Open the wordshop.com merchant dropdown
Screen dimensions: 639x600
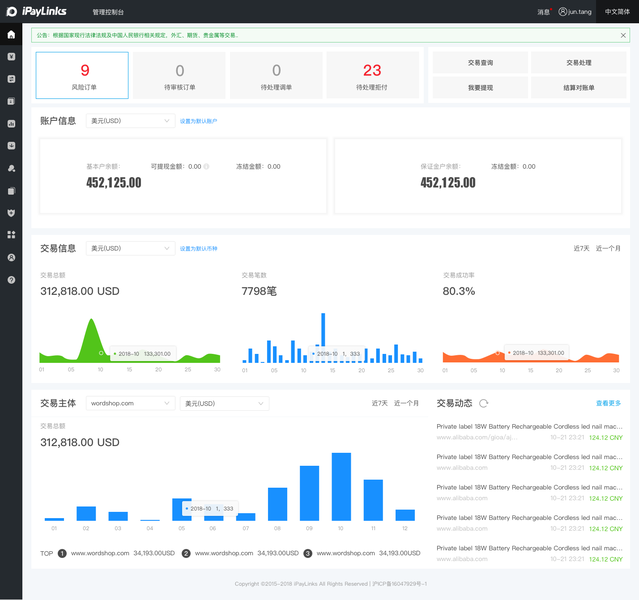pos(130,403)
